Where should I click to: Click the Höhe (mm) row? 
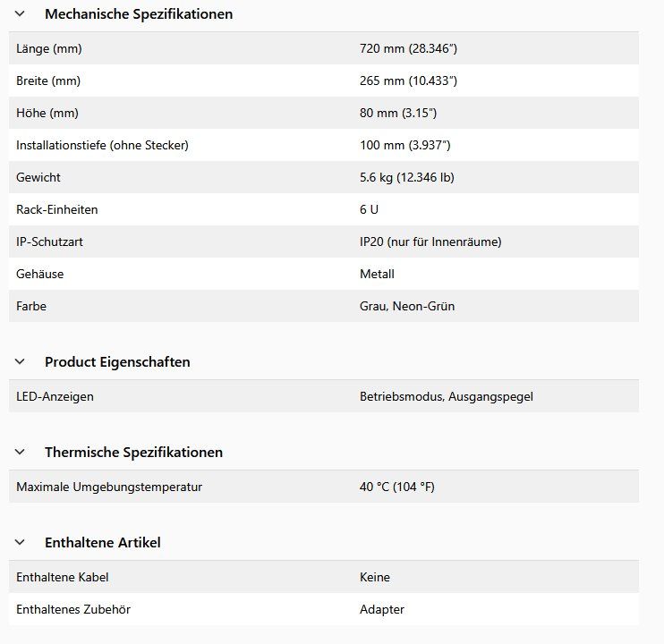point(324,113)
